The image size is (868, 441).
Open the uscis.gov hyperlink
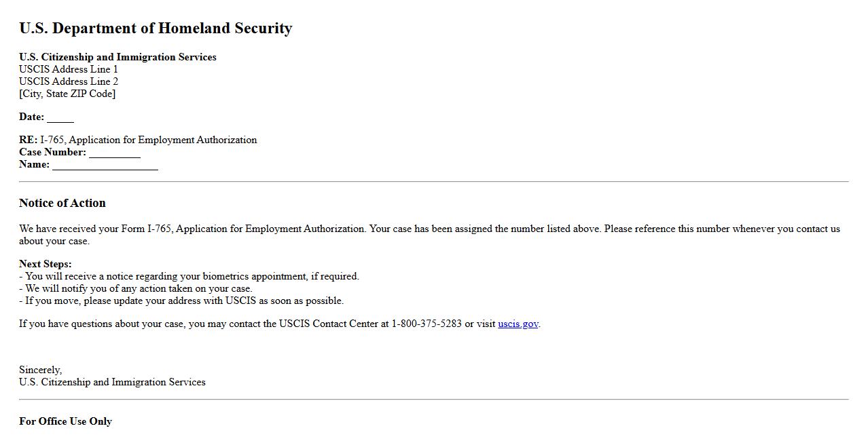tap(518, 324)
